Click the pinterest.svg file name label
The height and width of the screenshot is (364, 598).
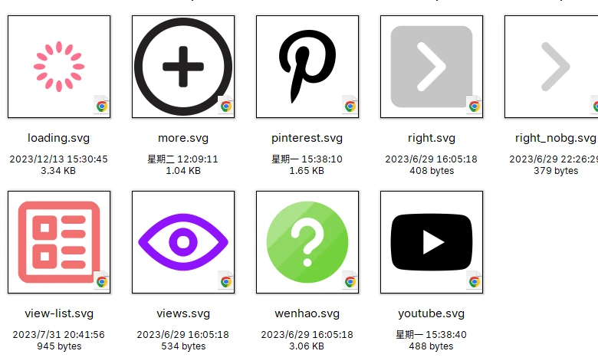tap(307, 138)
